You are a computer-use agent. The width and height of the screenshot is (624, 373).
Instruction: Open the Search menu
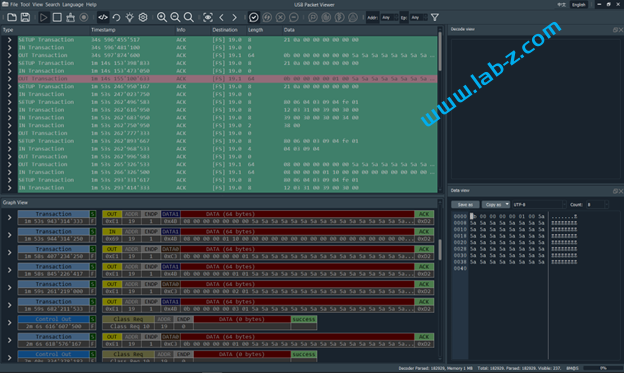coord(52,4)
